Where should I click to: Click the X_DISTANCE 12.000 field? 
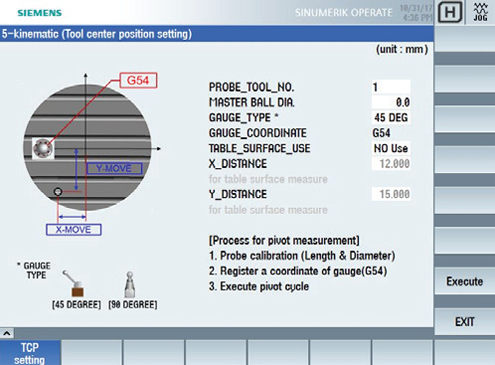click(x=391, y=164)
